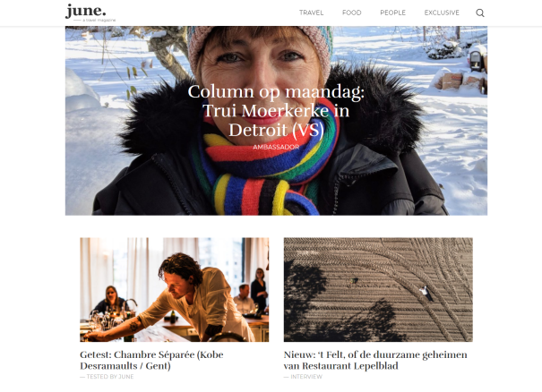Click 'Detroit (VS)' in the hero title

(x=276, y=130)
